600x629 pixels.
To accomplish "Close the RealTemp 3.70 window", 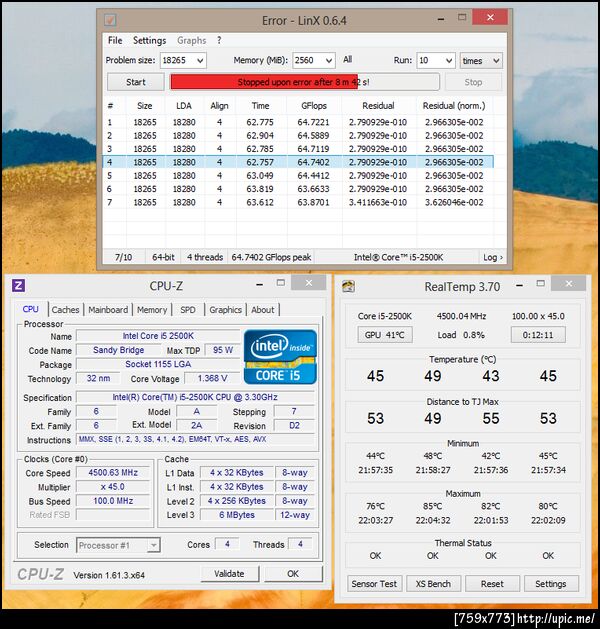I will tap(568, 284).
